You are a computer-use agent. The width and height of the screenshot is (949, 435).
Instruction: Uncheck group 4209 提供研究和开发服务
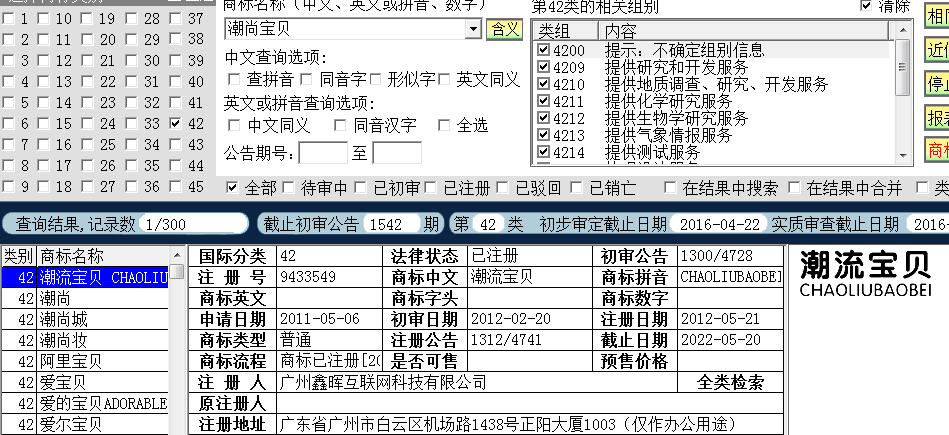543,66
